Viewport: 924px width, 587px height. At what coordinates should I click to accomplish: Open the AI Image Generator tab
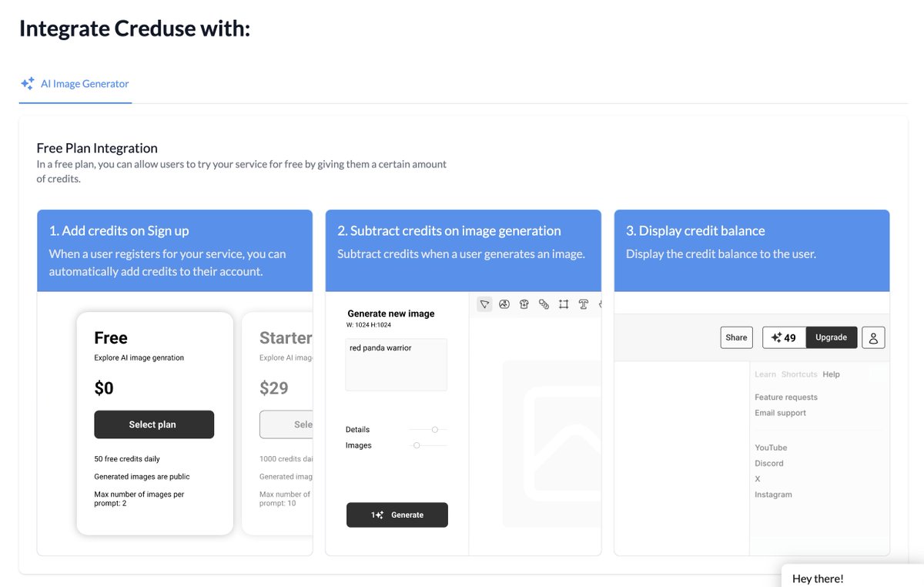pyautogui.click(x=75, y=84)
